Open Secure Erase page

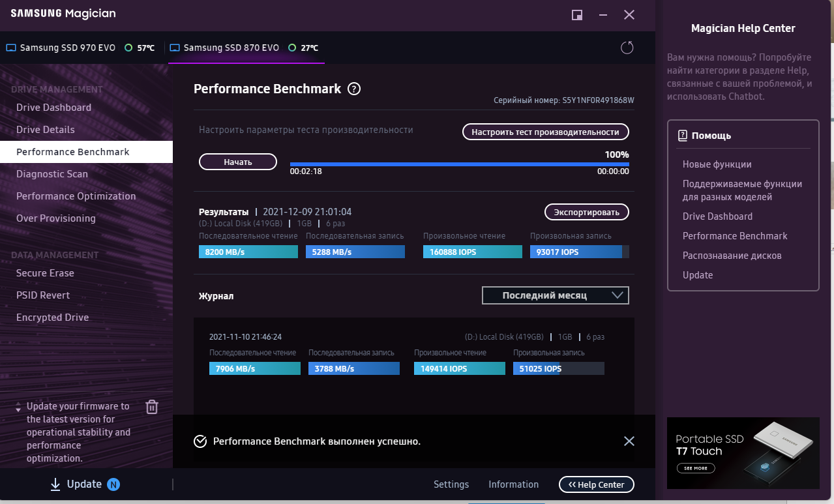click(45, 273)
